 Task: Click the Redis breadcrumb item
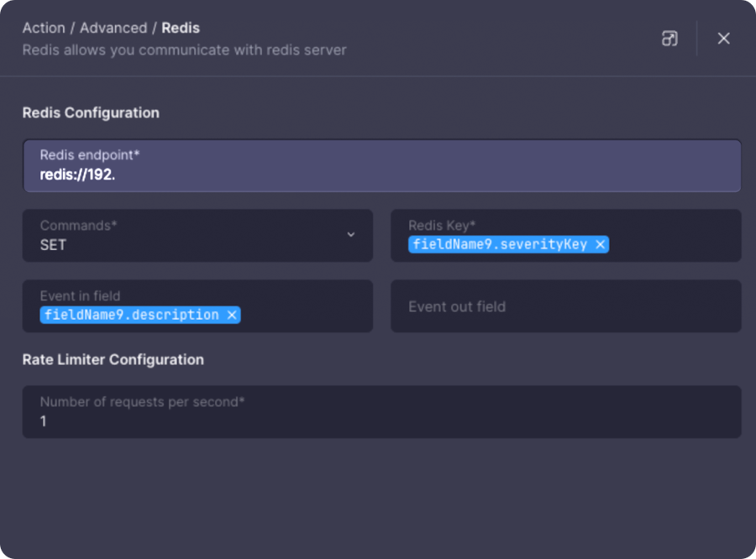pos(181,28)
